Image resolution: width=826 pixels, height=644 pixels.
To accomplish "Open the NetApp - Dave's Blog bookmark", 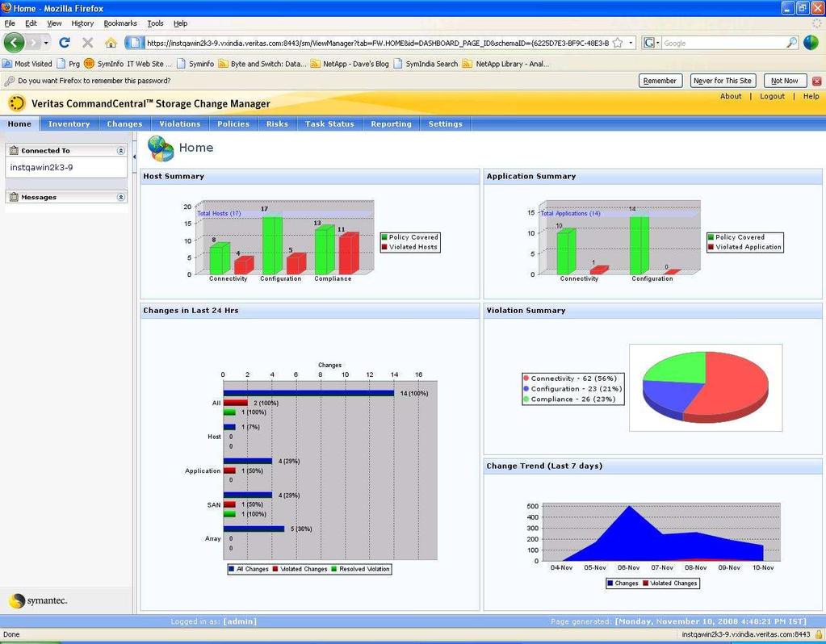I will (350, 64).
